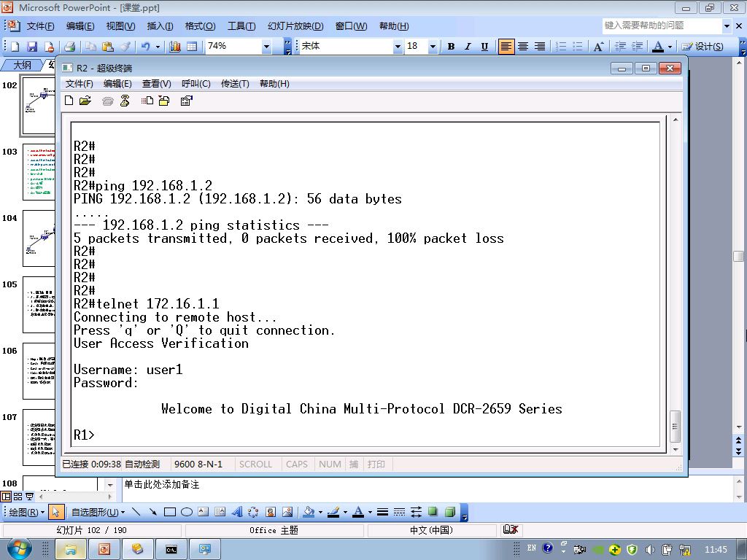Start a new connection in HyperTerminal
Image resolution: width=747 pixels, height=560 pixels.
point(69,101)
